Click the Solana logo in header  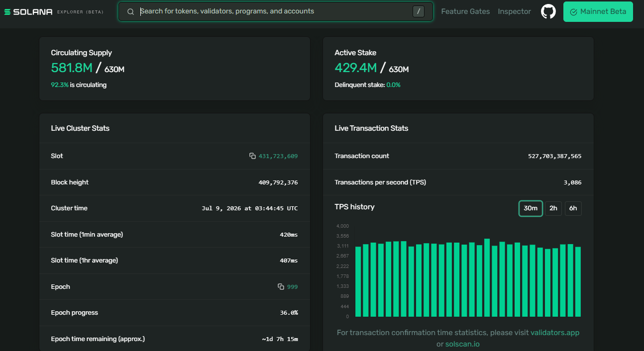28,11
